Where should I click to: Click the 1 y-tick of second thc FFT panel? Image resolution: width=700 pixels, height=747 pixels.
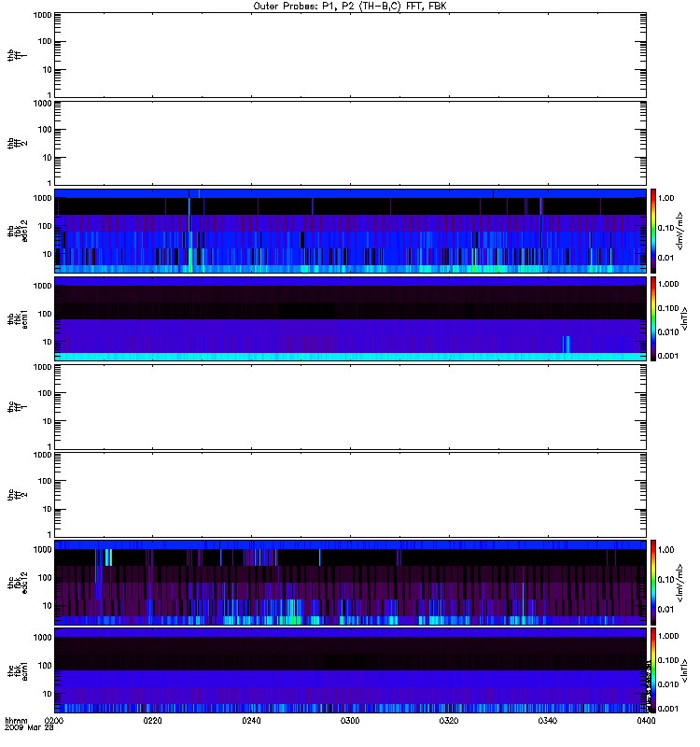(49, 534)
